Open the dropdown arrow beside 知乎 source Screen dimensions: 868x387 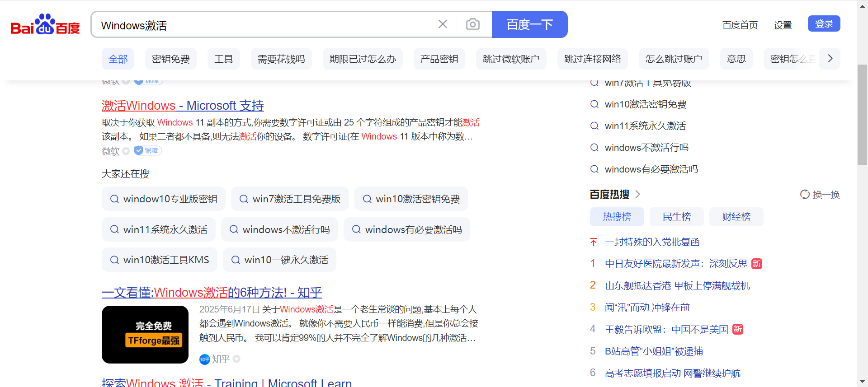(x=236, y=359)
